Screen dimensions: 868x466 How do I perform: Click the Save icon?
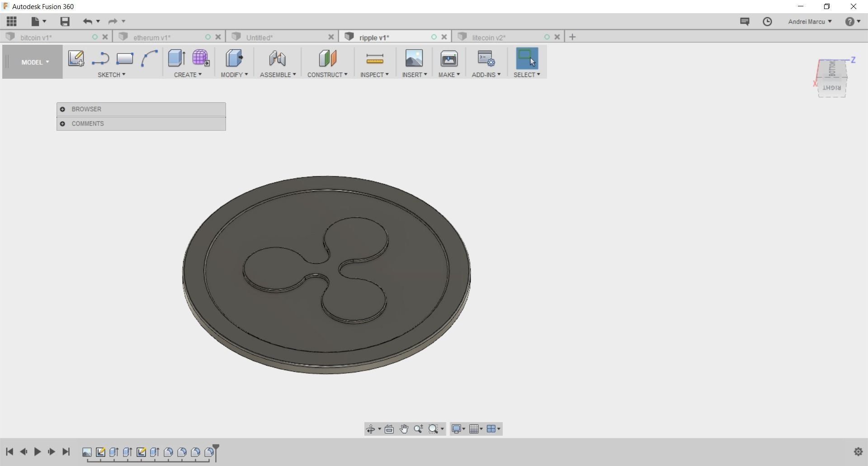coord(65,21)
